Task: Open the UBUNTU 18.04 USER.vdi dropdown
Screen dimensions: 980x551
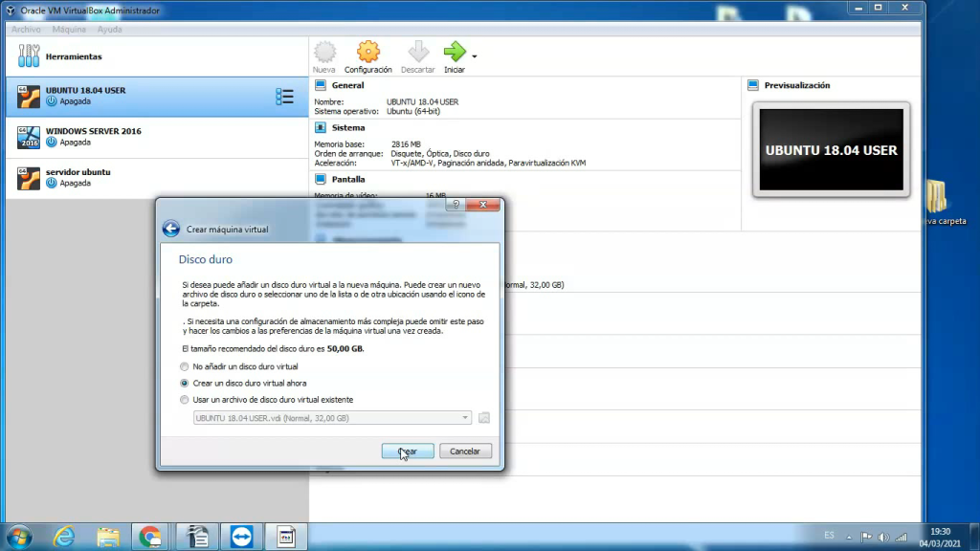Action: (465, 417)
